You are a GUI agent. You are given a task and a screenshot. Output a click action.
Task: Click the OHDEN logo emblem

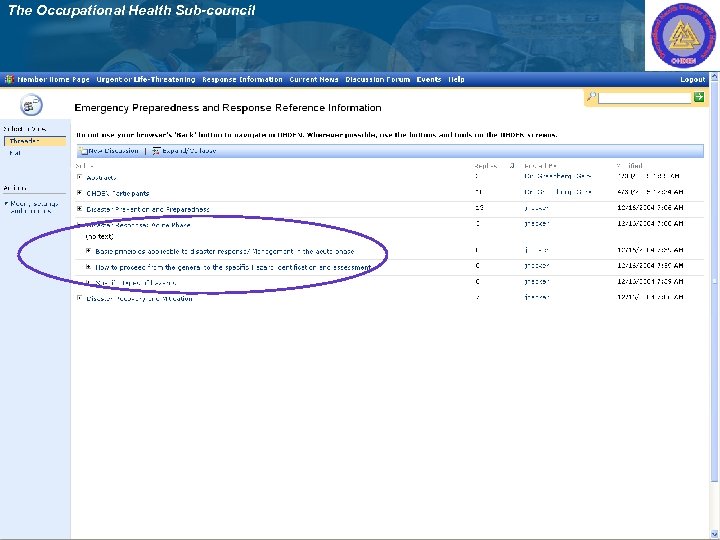683,36
